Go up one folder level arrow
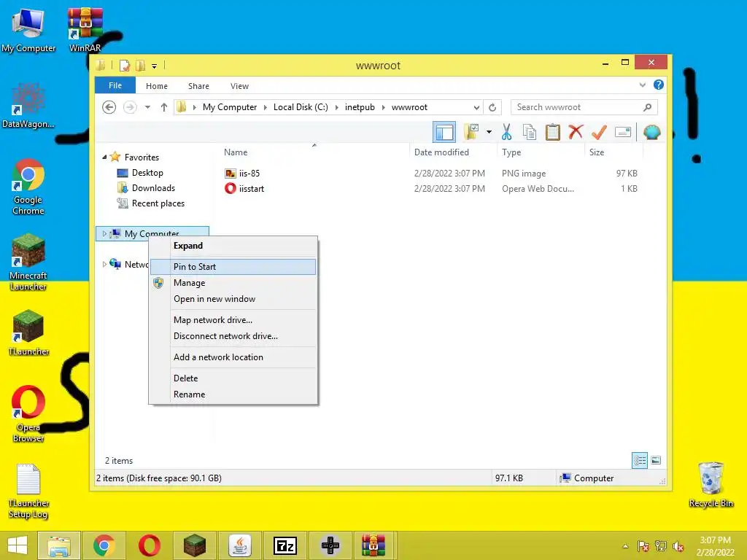 coord(164,107)
